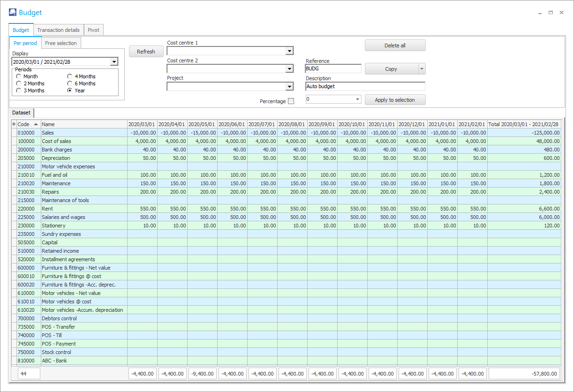Switch to the Free selection tab
This screenshot has width=574, height=392.
(x=61, y=43)
